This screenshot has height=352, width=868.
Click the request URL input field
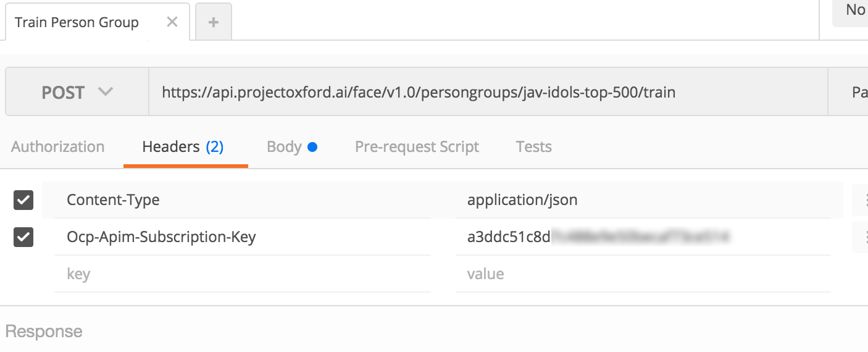[x=482, y=93]
